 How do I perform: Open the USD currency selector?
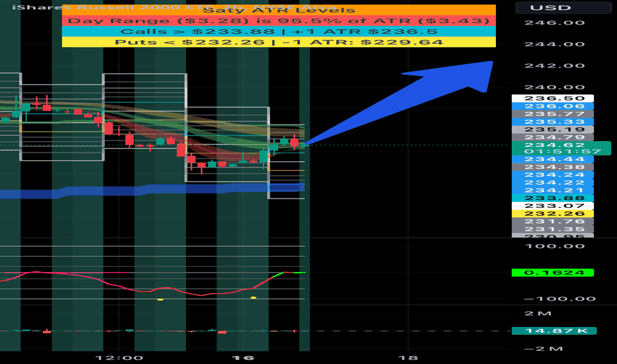point(563,7)
